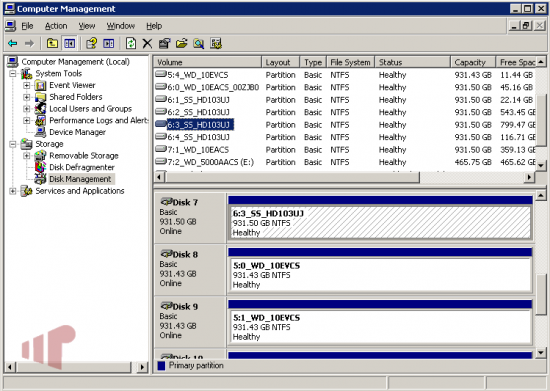Image resolution: width=550 pixels, height=391 pixels.
Task: Expand Services and Applications node
Action: pyautogui.click(x=13, y=191)
